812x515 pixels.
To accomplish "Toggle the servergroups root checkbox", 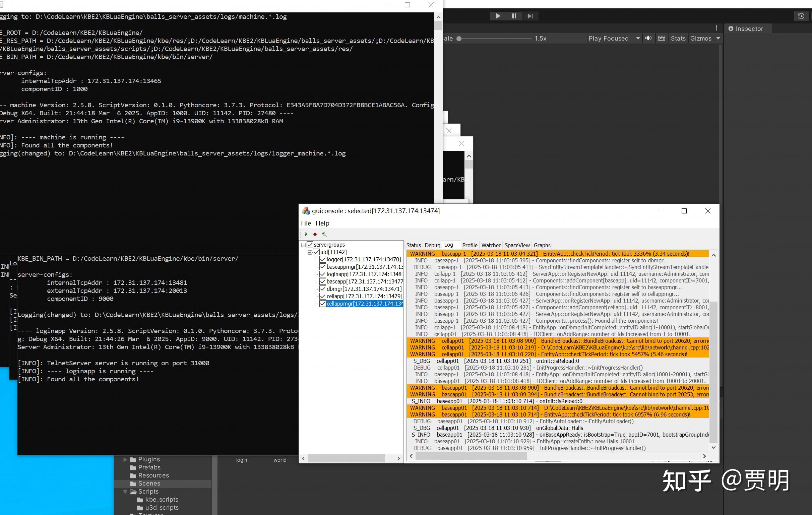I will [310, 245].
